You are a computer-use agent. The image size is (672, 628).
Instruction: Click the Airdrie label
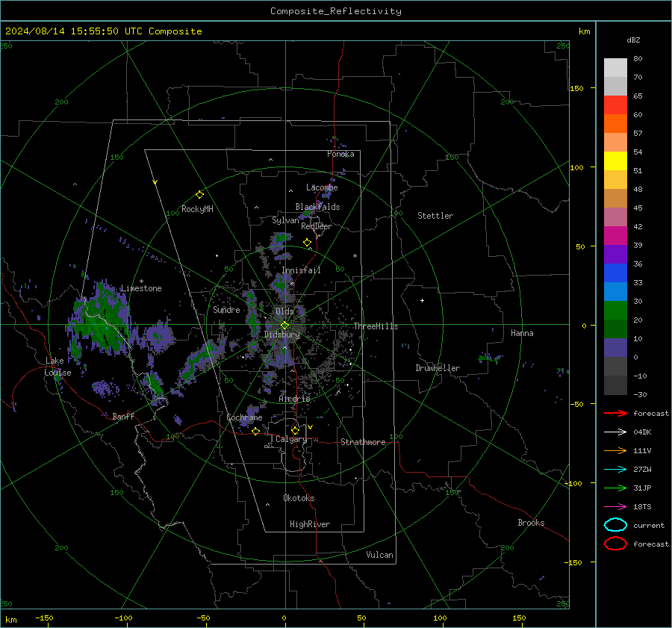pyautogui.click(x=294, y=399)
